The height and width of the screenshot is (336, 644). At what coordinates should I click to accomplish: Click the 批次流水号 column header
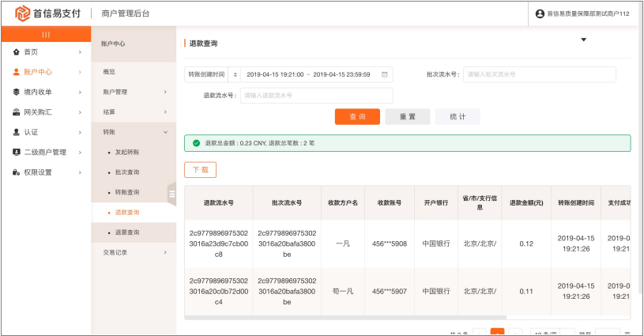click(287, 202)
